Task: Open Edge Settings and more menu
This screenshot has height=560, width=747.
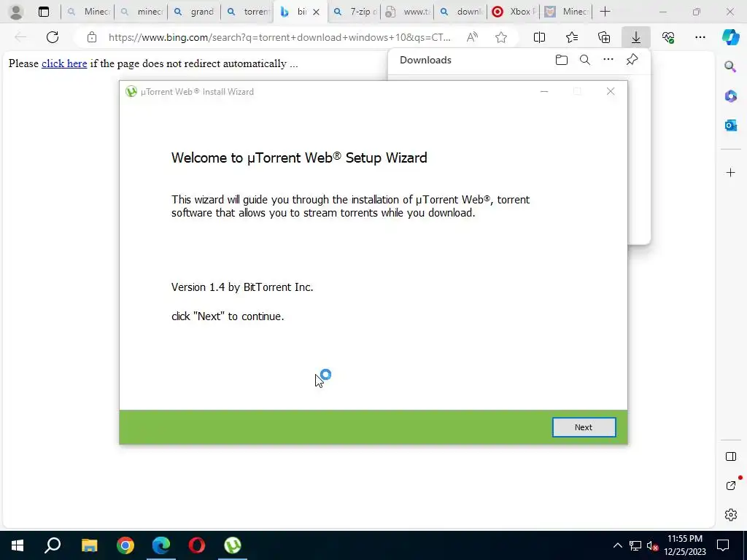Action: (700, 37)
